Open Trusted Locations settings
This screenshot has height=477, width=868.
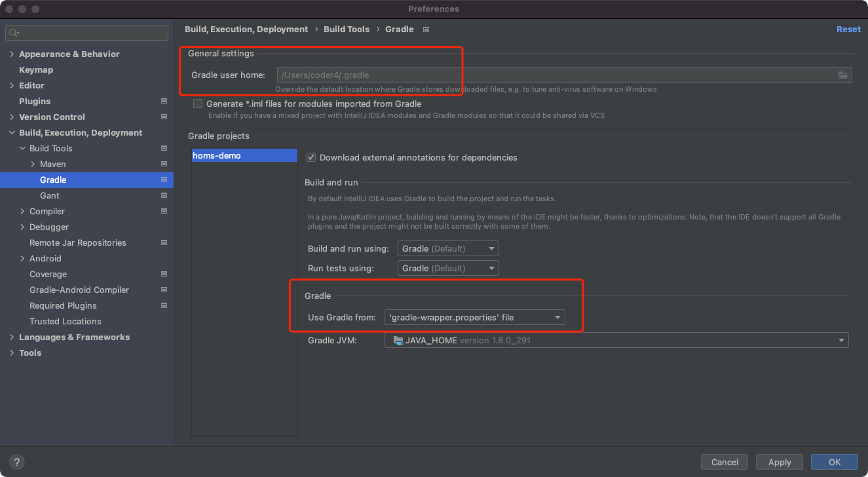tap(66, 321)
